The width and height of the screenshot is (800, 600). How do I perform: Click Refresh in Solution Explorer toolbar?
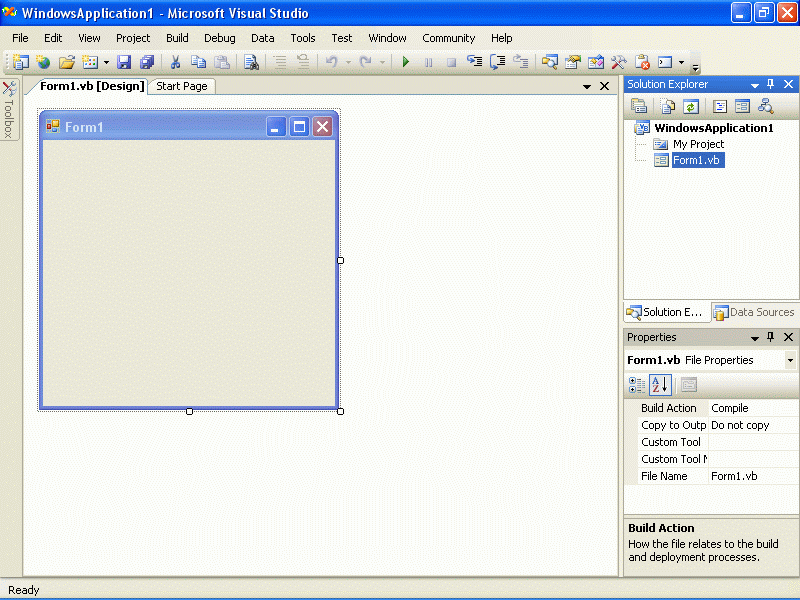(690, 106)
